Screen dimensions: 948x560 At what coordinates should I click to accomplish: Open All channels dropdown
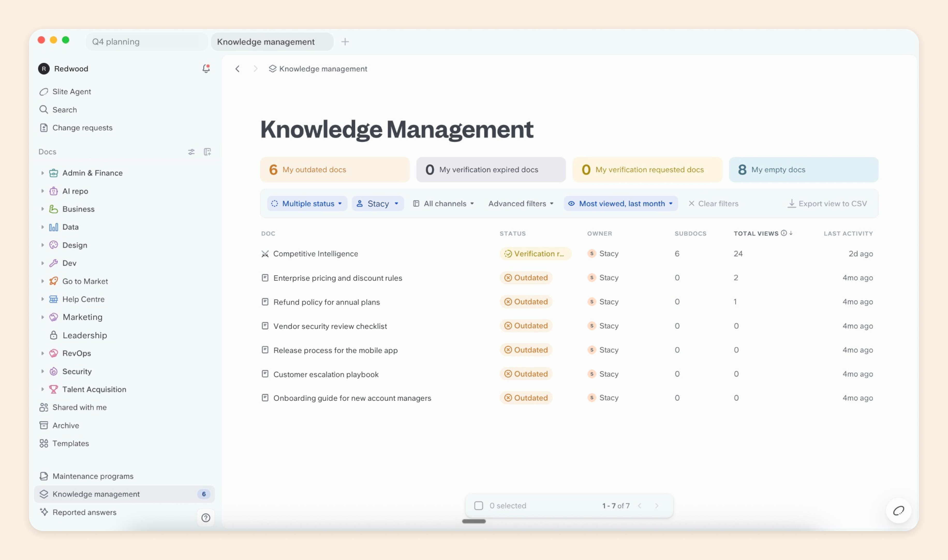(x=443, y=203)
